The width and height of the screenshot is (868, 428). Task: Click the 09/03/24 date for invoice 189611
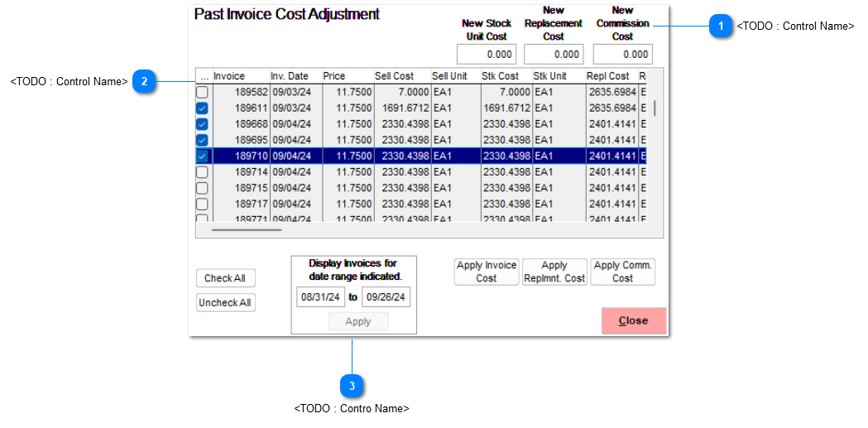(295, 108)
